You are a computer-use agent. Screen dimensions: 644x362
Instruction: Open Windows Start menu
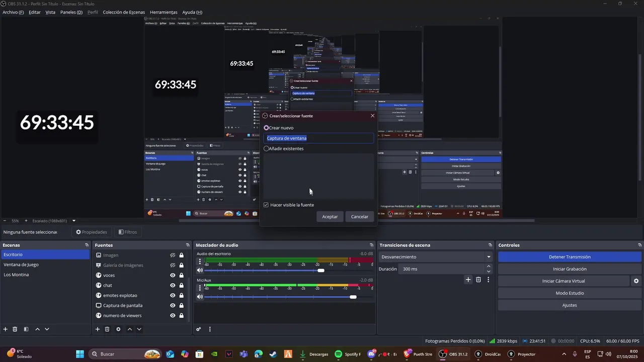80,354
